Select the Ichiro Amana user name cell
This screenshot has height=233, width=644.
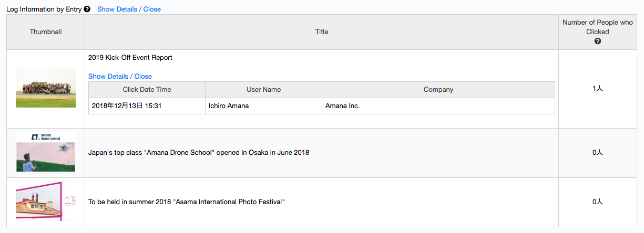263,106
